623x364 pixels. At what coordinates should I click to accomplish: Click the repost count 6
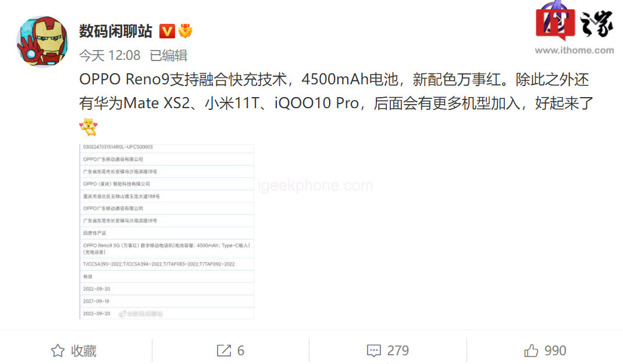coord(241,351)
